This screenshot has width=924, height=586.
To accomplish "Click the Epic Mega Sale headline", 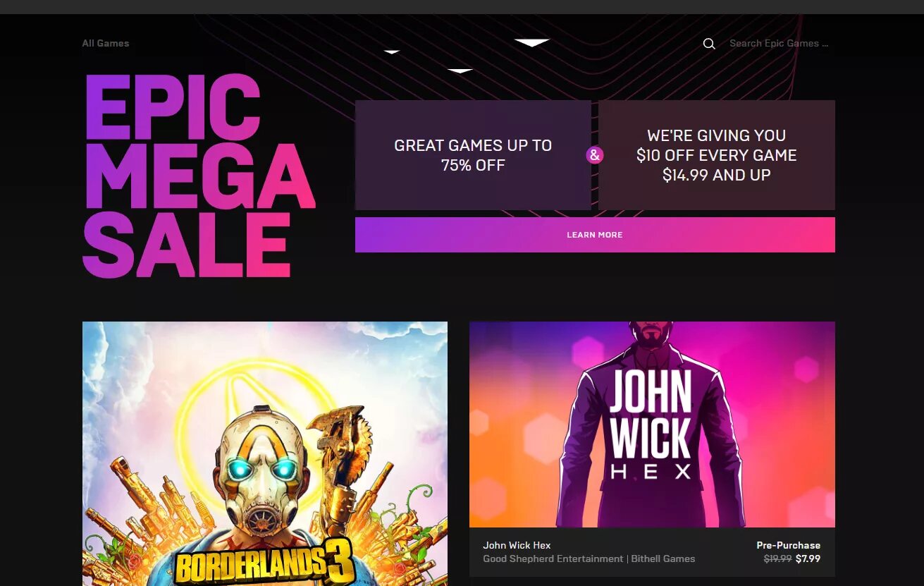I will (x=199, y=176).
